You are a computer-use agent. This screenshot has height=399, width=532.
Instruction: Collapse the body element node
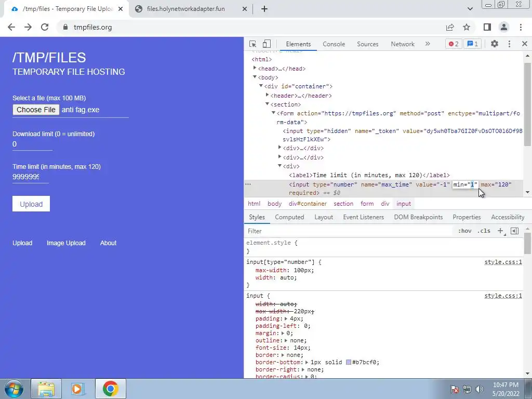tap(255, 77)
